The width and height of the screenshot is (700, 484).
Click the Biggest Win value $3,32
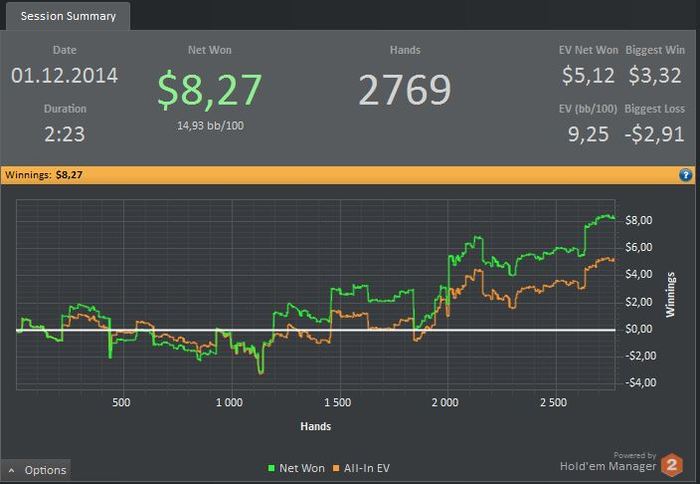[655, 75]
